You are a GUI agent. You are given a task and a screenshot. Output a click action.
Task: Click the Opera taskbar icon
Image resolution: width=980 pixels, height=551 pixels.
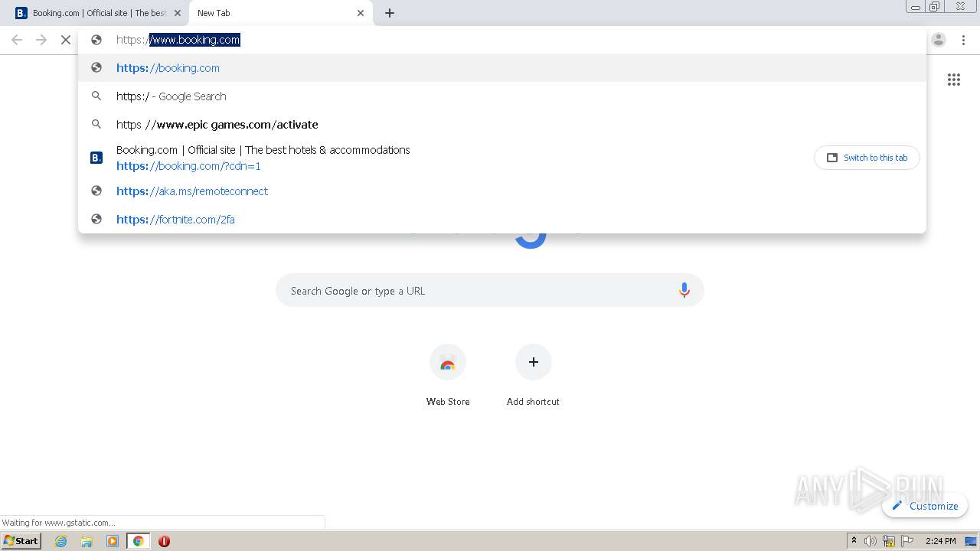point(164,541)
